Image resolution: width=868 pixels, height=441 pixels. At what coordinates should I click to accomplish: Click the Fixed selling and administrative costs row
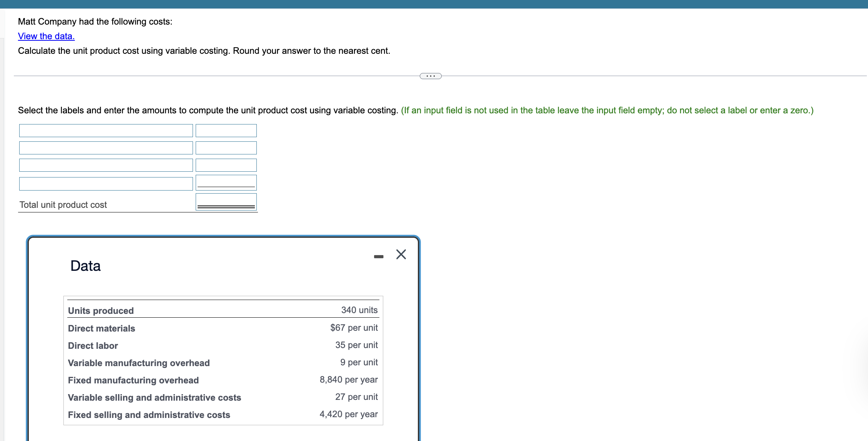pos(149,415)
